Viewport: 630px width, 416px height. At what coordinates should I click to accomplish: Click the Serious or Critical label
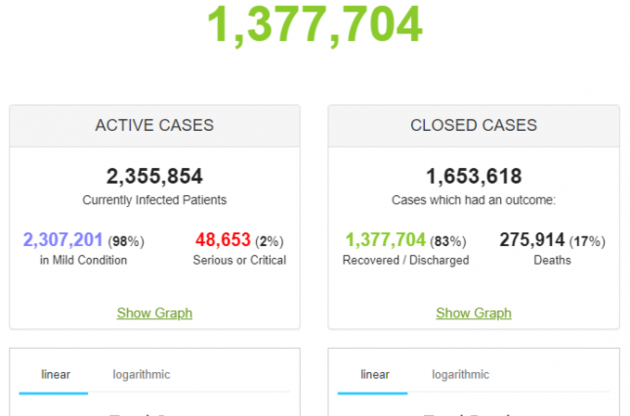point(239,260)
